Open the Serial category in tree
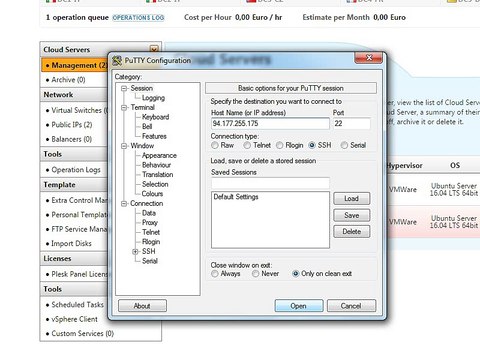 pyautogui.click(x=150, y=261)
